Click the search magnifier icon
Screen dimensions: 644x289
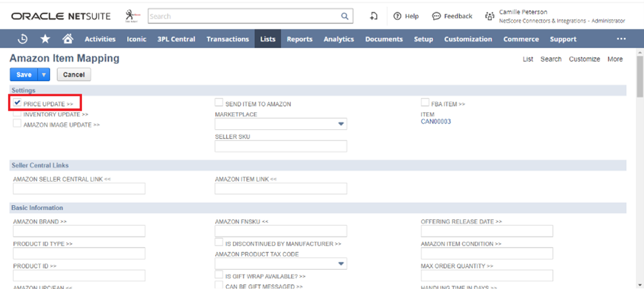344,17
